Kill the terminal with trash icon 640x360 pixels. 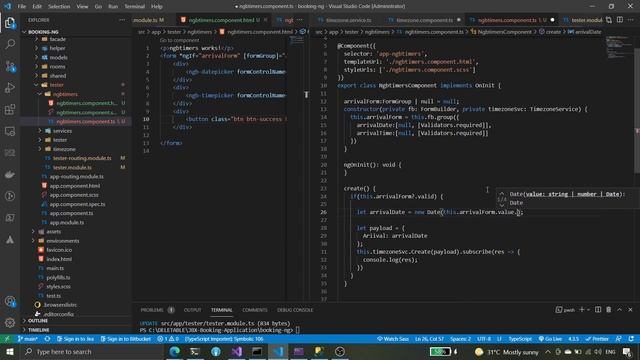609,310
